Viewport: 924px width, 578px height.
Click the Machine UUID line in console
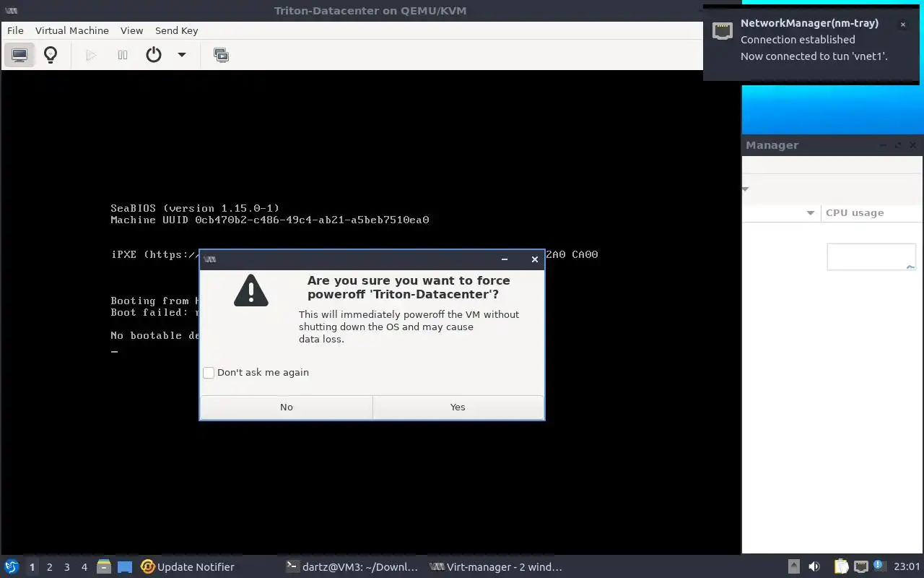[x=270, y=220]
